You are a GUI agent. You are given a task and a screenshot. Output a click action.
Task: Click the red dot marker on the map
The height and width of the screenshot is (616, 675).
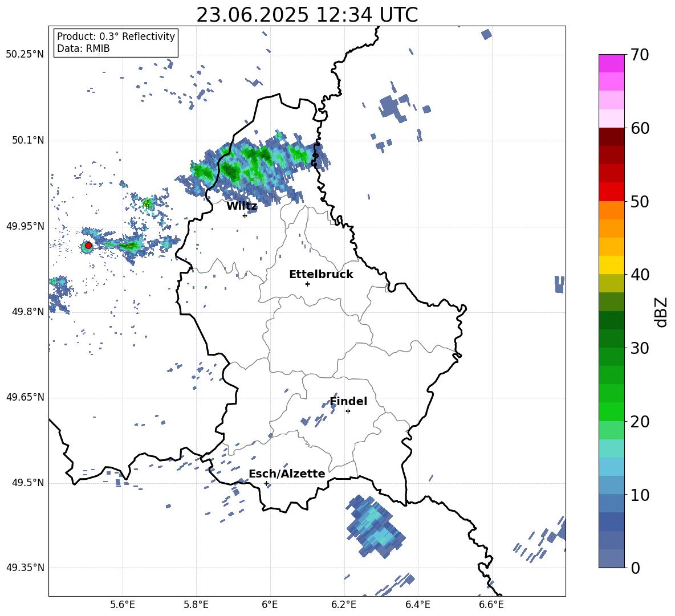pyautogui.click(x=88, y=246)
